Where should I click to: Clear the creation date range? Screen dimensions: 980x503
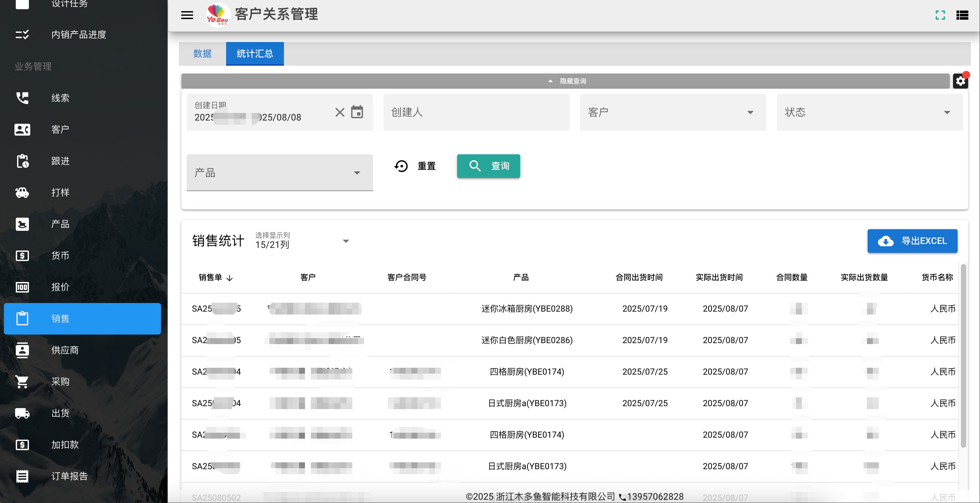point(340,112)
